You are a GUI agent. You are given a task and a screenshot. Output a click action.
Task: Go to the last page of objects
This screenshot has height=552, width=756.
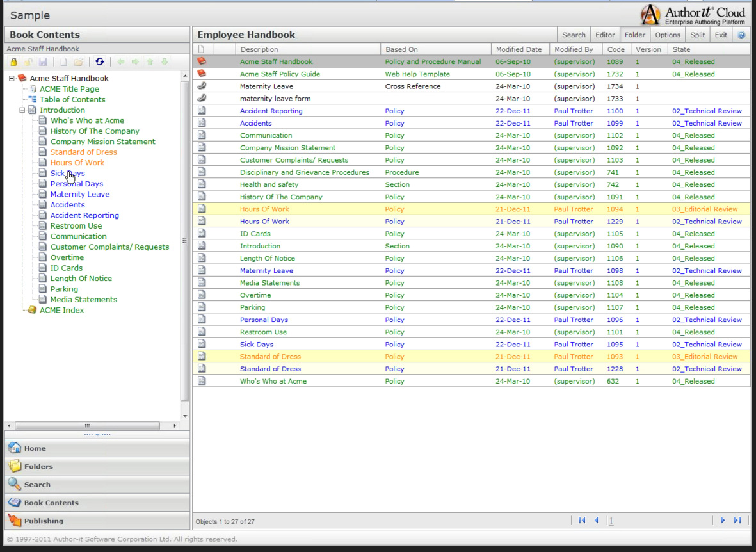[x=737, y=520]
